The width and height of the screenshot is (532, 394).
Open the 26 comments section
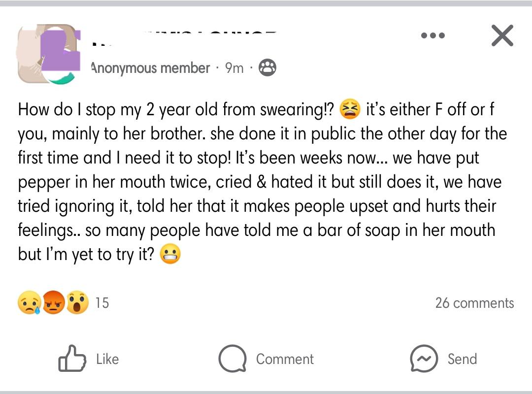475,302
